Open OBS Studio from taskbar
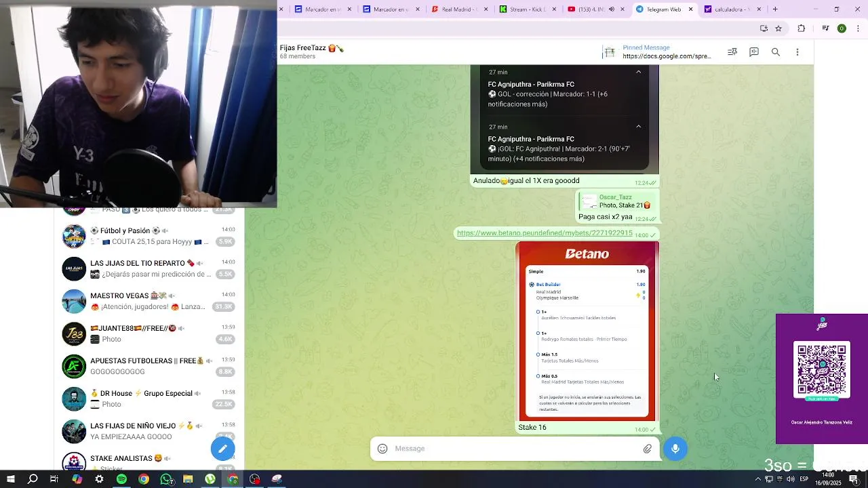This screenshot has height=488, width=868. [x=255, y=479]
